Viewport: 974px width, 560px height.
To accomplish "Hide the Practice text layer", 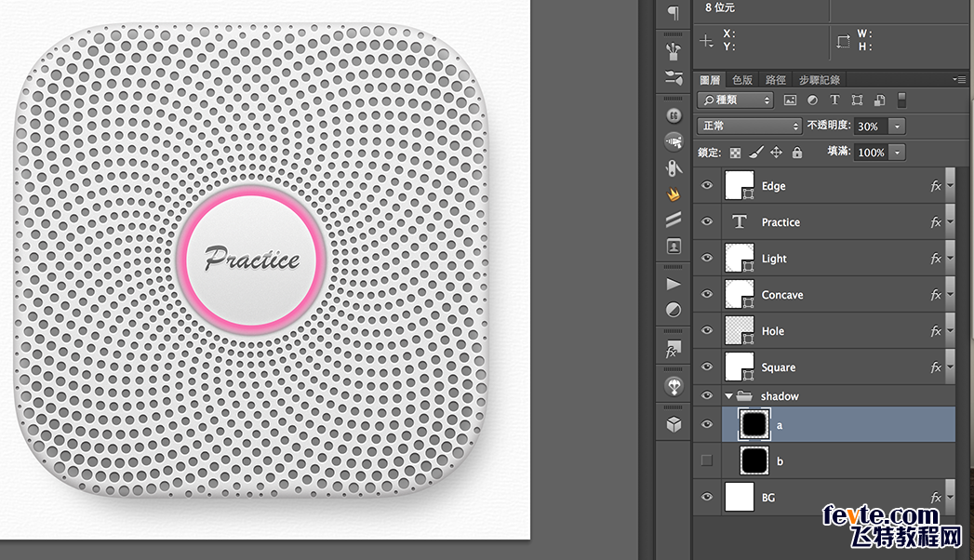I will 707,221.
